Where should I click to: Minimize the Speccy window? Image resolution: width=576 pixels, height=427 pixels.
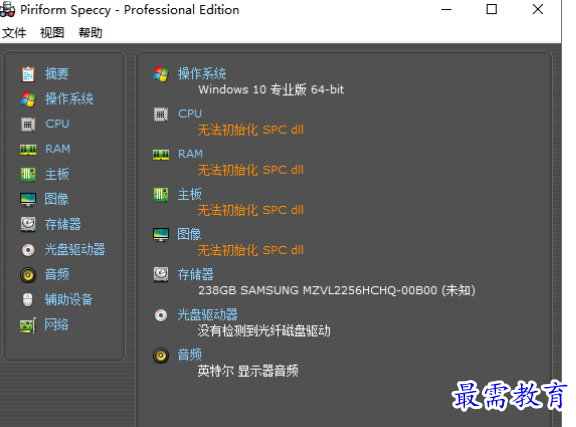[x=446, y=10]
